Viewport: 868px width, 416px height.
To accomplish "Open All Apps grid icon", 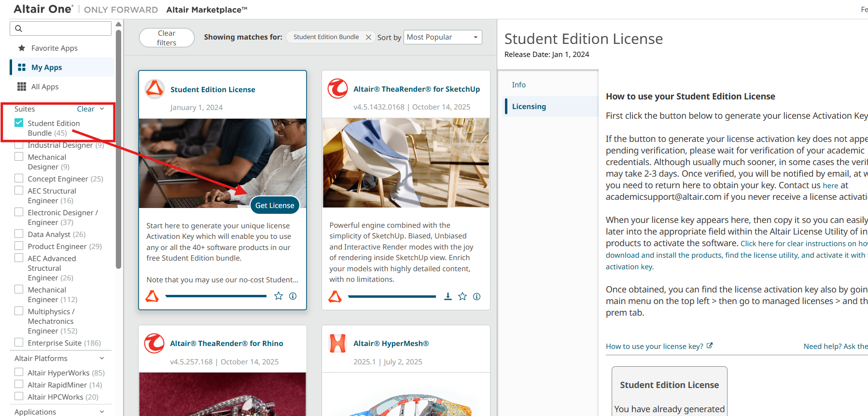I will pyautogui.click(x=22, y=86).
